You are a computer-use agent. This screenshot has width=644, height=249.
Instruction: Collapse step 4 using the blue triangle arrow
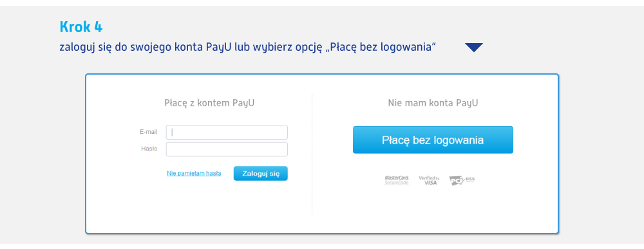pos(474,48)
